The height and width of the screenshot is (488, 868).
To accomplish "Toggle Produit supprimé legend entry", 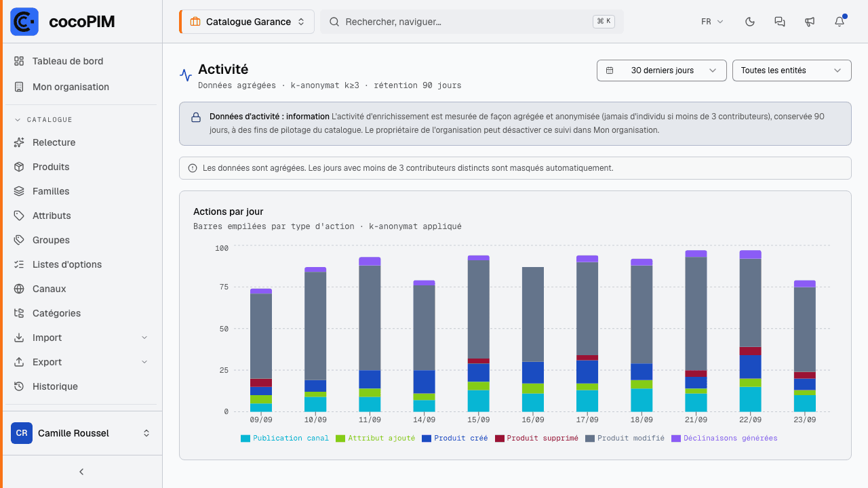I will (x=536, y=439).
